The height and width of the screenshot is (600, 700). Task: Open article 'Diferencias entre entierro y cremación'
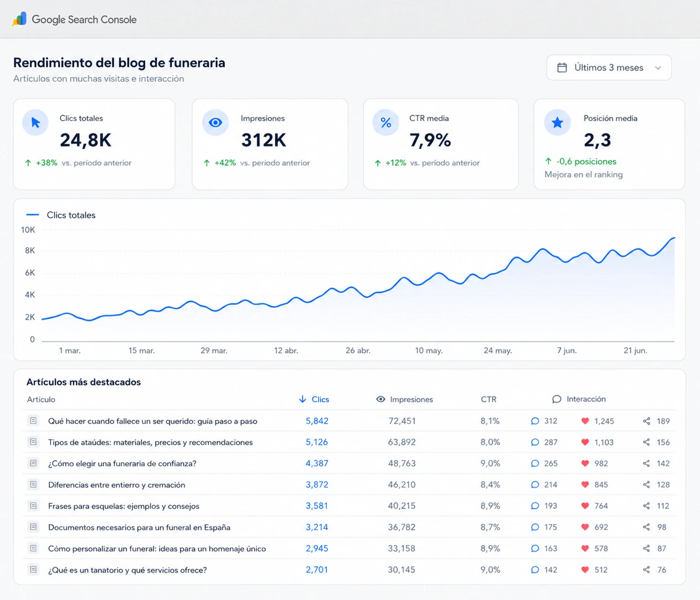[x=116, y=485]
